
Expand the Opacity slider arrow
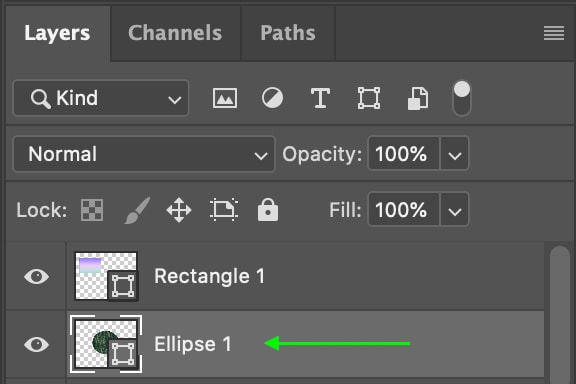tap(455, 154)
